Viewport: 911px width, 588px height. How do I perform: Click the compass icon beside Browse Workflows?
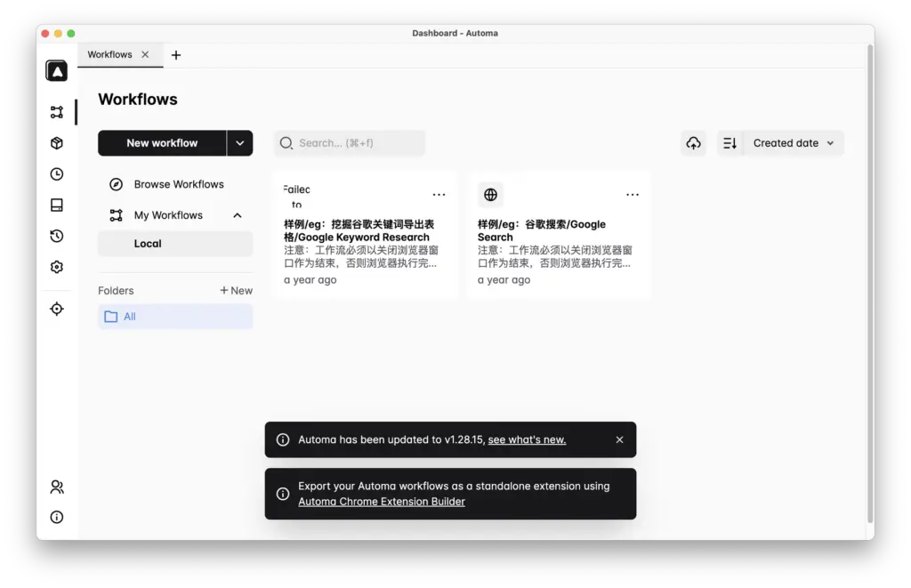[117, 184]
